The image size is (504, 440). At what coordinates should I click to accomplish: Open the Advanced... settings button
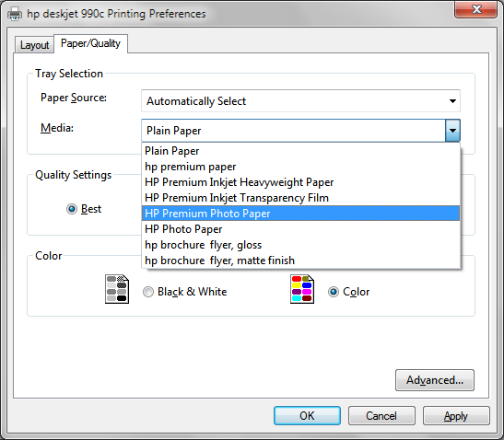435,380
